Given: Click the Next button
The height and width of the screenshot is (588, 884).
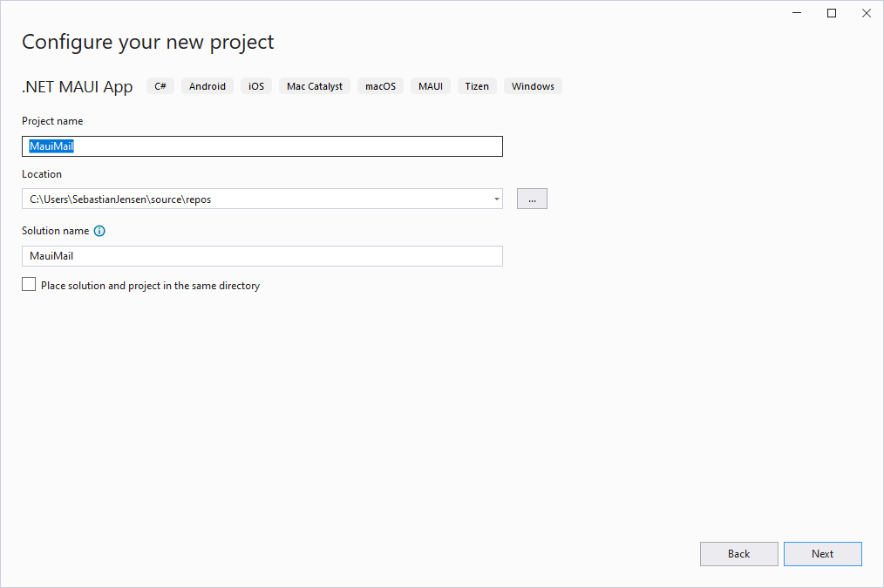Looking at the screenshot, I should [x=822, y=554].
